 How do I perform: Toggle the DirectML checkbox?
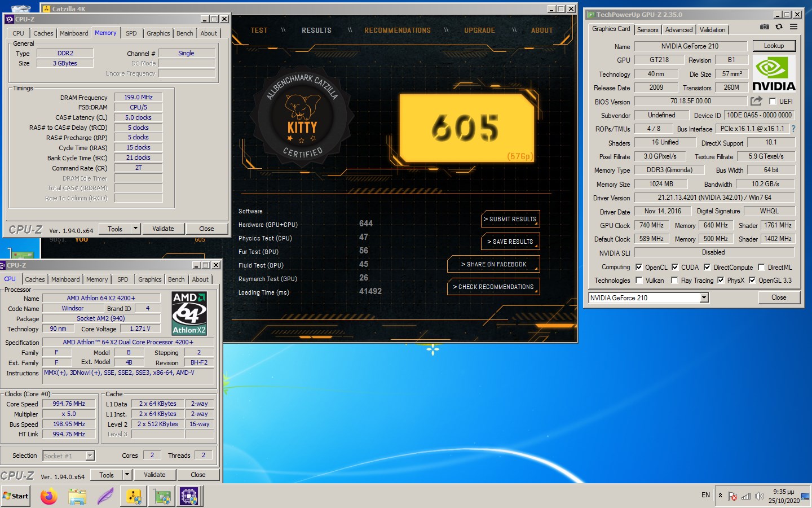pos(761,268)
